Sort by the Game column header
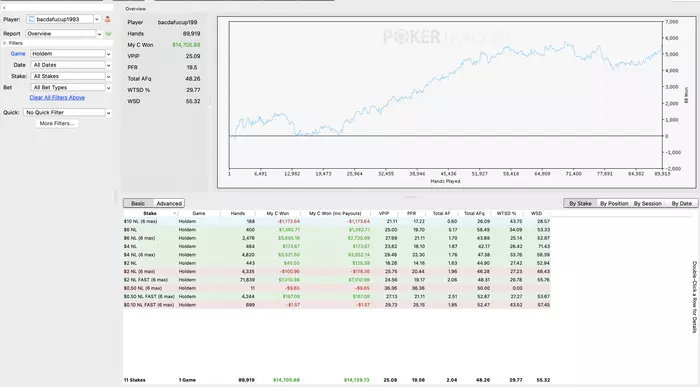 (199, 214)
